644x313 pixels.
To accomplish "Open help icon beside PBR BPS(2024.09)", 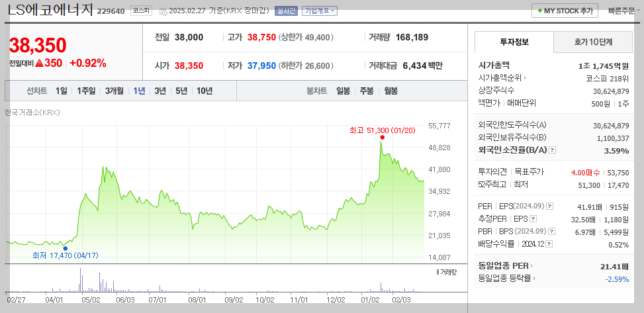I will tap(552, 232).
